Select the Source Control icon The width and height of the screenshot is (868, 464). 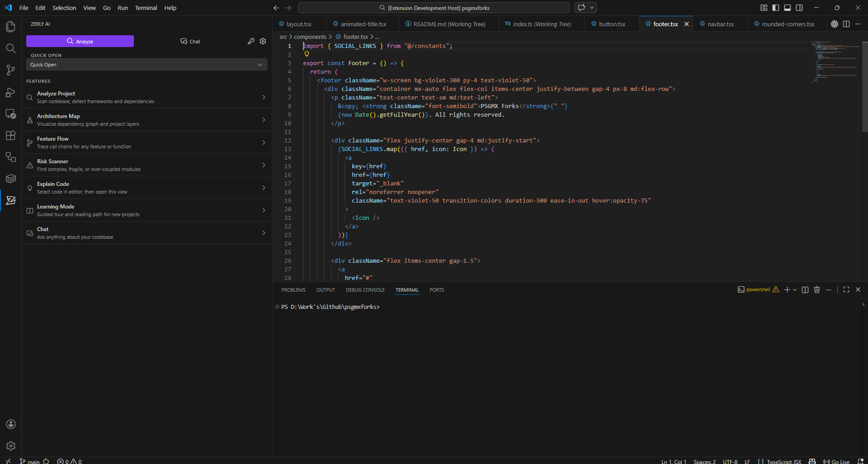tap(10, 70)
